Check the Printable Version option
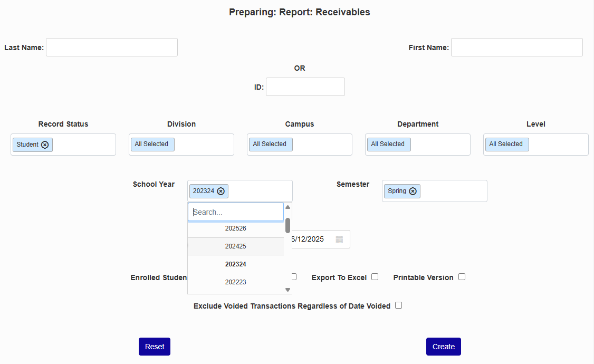 click(x=462, y=276)
